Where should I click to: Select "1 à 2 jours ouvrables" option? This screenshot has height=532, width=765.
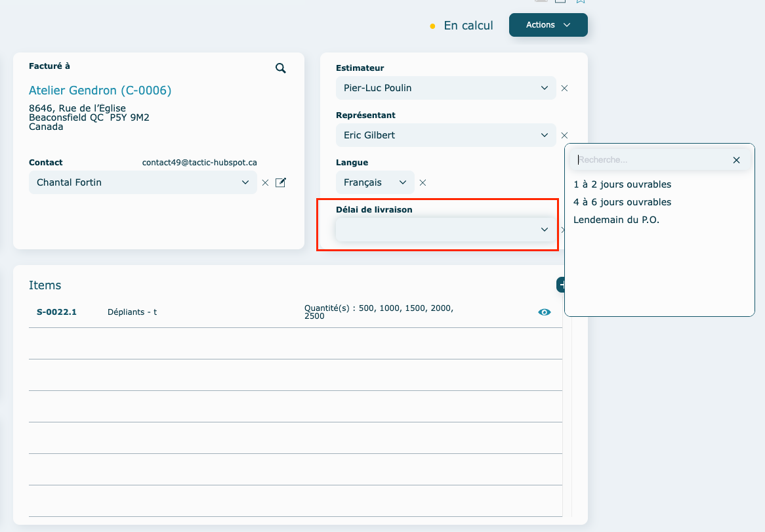tap(622, 184)
